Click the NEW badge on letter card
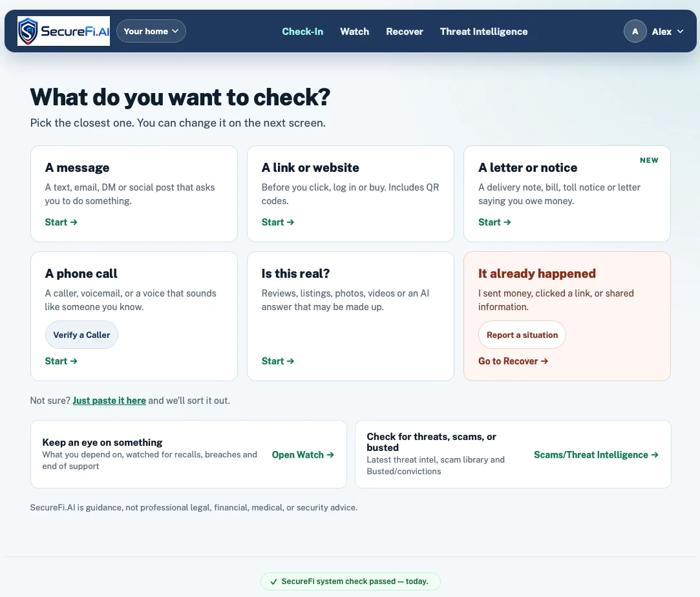 (x=649, y=160)
